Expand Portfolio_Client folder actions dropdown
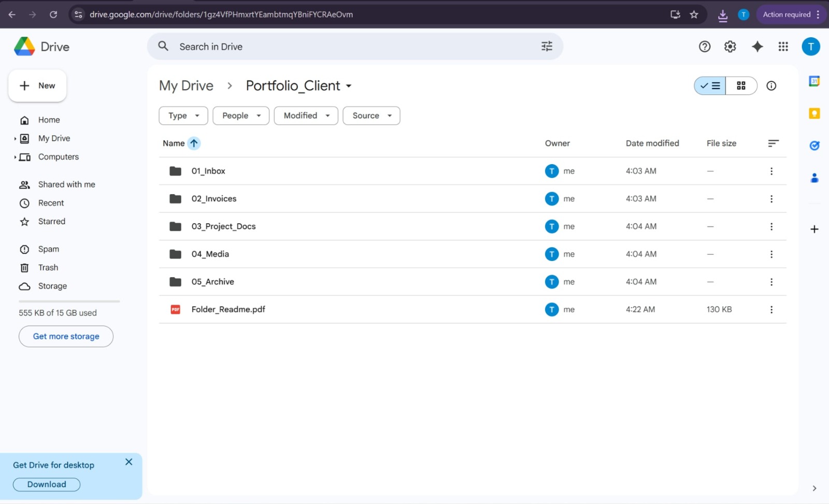Screen dimensions: 829x504 (x=349, y=86)
